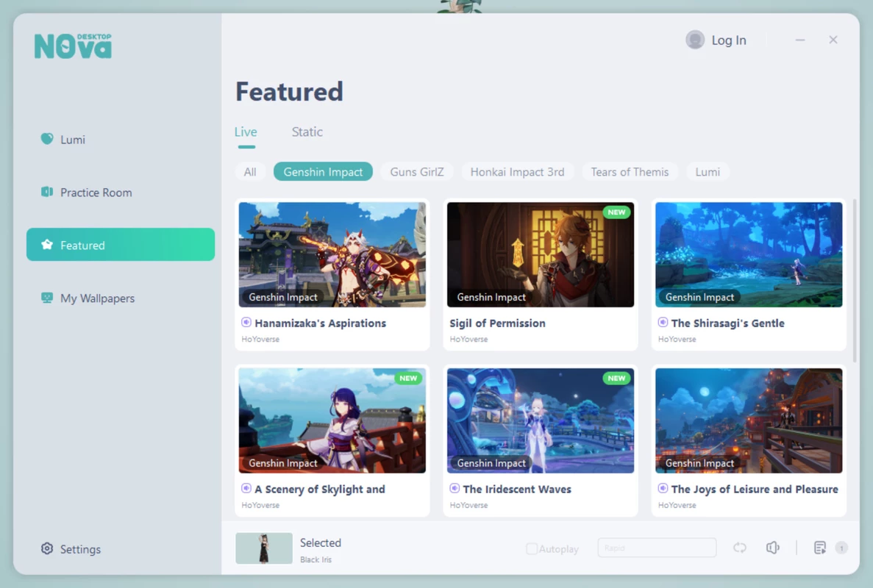
Task: Click the user avatar icon beside Log In
Action: tap(695, 40)
